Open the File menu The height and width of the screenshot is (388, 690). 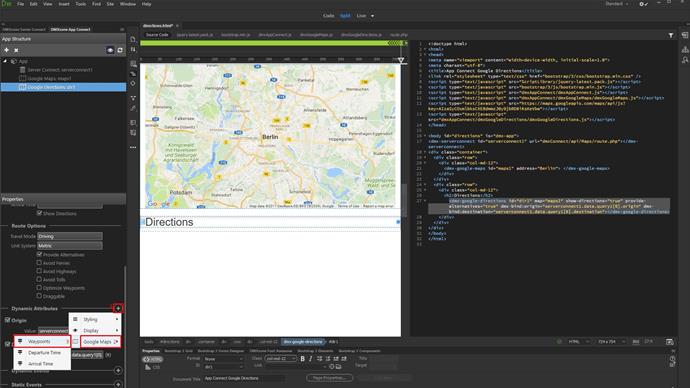click(20, 4)
